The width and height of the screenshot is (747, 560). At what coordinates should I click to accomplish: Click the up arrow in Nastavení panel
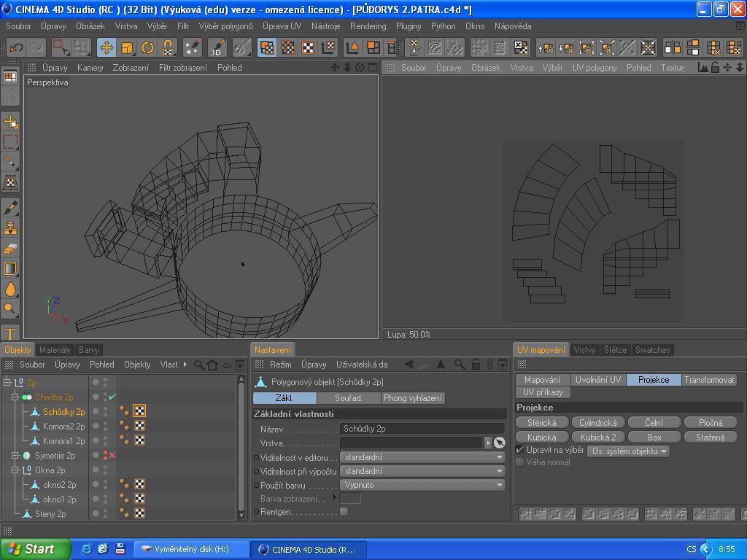441,365
